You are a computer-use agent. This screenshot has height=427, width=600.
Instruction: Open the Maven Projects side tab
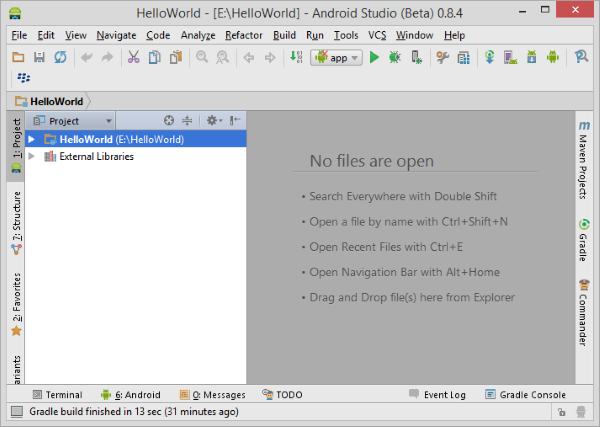click(x=584, y=160)
